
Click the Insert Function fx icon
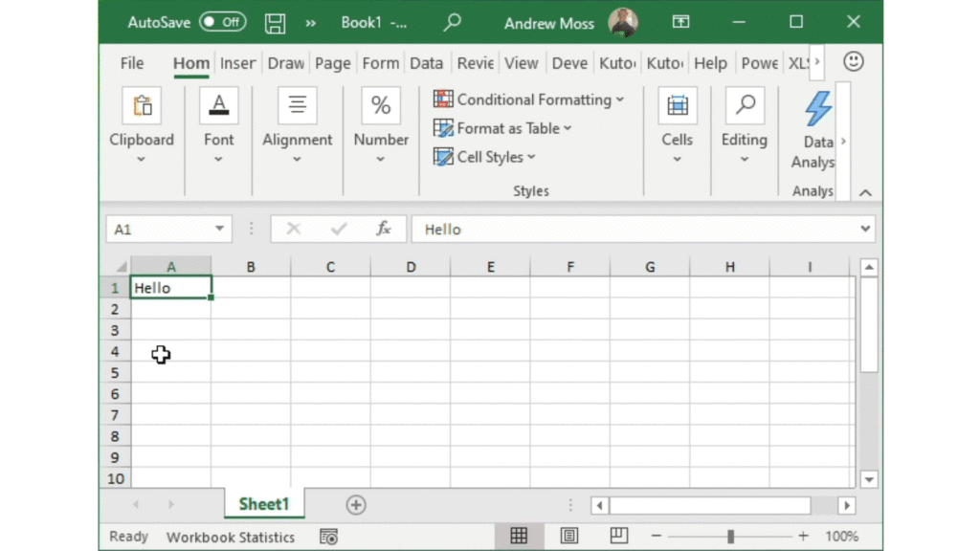click(x=383, y=230)
